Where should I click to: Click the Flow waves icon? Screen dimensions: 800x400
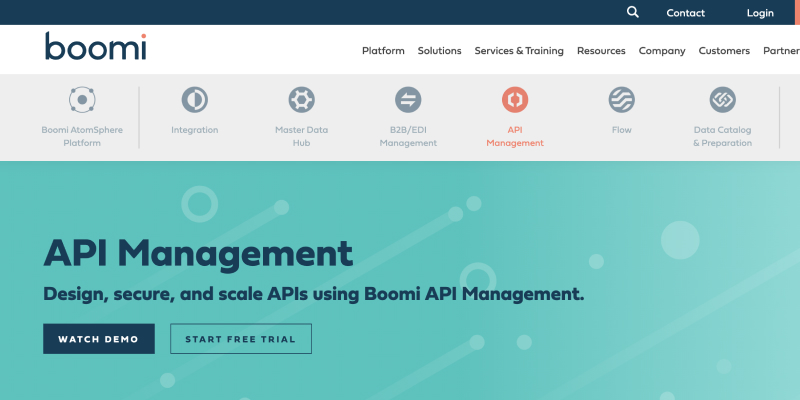[621, 99]
